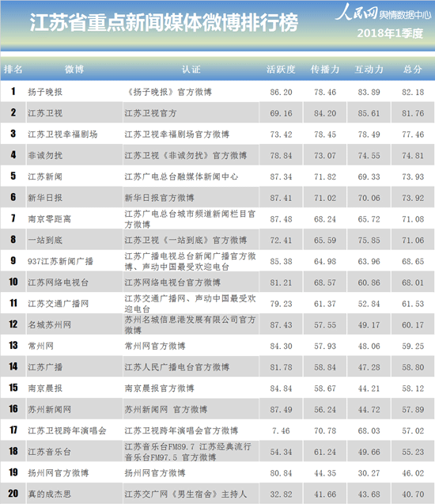
Task: Click the 江苏卫视跨年演唱会官方微博 cell
Action: pyautogui.click(x=191, y=430)
